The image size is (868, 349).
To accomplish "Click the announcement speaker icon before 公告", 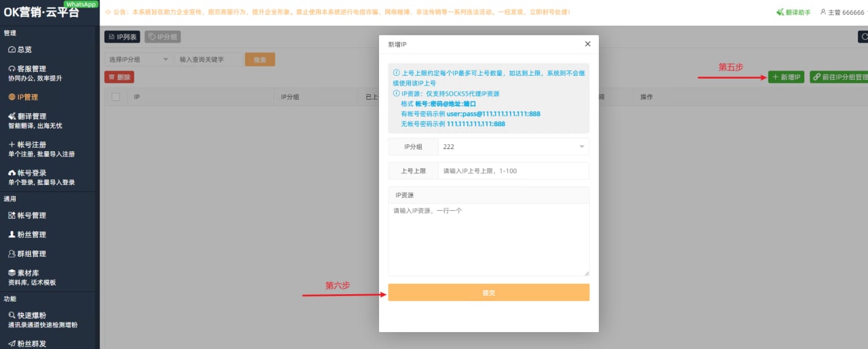I will pos(108,12).
